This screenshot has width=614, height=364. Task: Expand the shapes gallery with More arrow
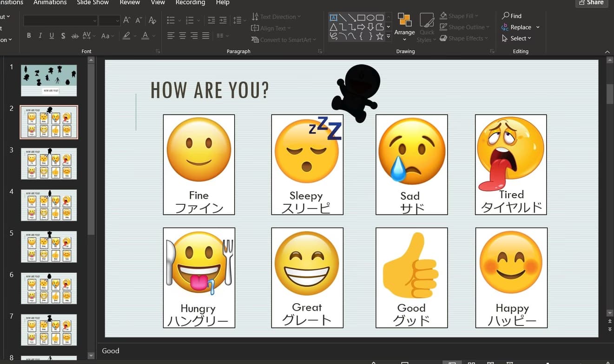click(x=389, y=36)
